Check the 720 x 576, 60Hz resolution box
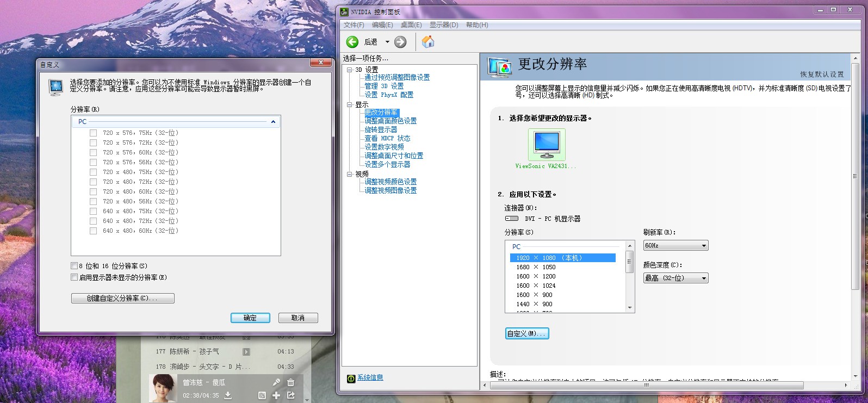The image size is (868, 403). [93, 152]
